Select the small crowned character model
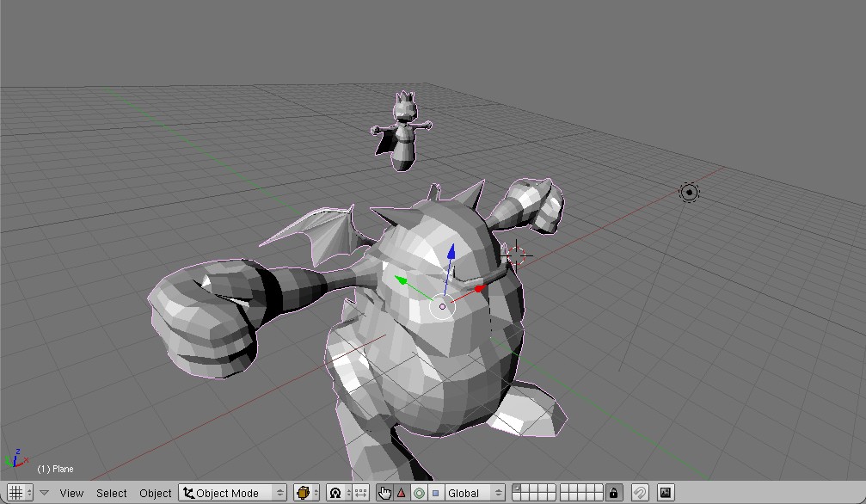 pyautogui.click(x=402, y=132)
